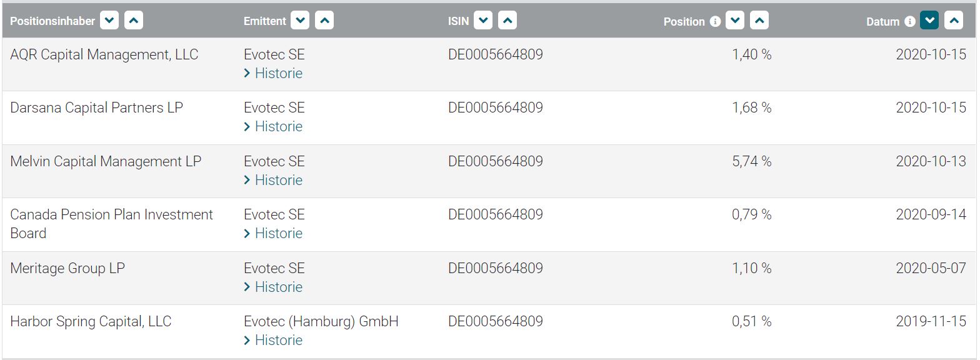
Task: Sort Positionsinhaber column ascending
Action: coord(134,21)
